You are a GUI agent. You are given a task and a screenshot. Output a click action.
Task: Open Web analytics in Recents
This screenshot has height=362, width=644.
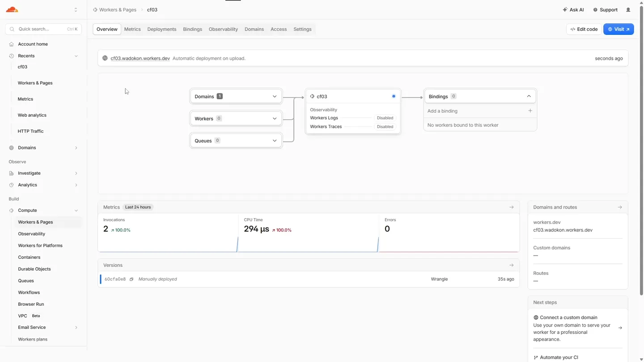pyautogui.click(x=32, y=115)
